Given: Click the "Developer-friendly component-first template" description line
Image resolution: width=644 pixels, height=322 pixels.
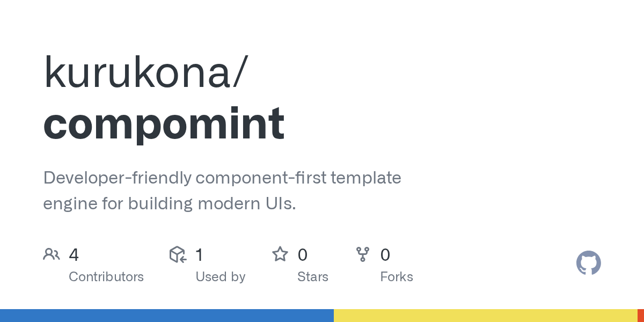Looking at the screenshot, I should tap(222, 178).
